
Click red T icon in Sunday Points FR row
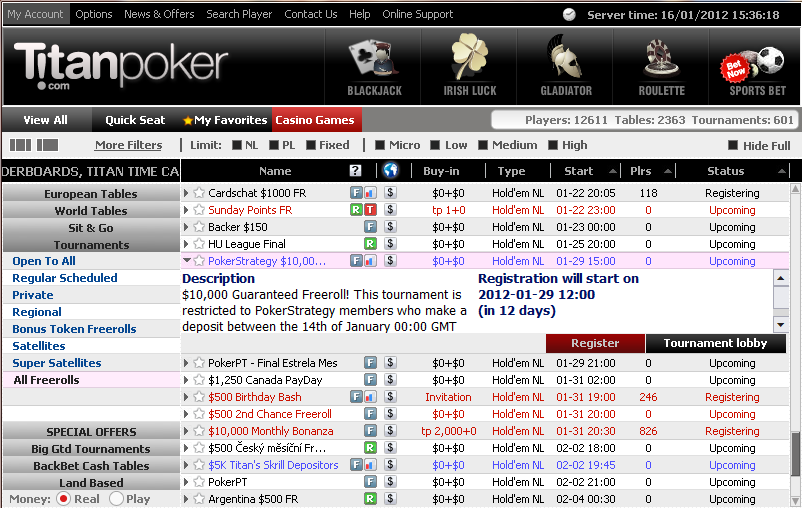(x=370, y=210)
